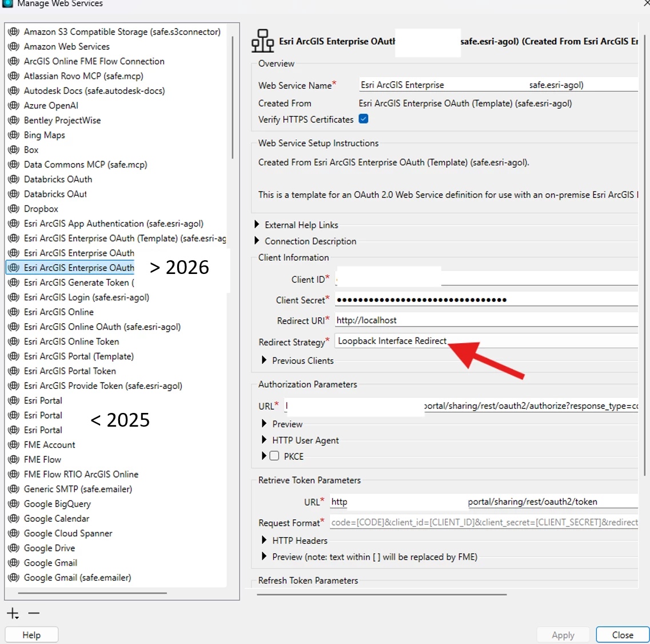Viewport: 650px width, 644px height.
Task: Add a new web service with plus button
Action: pos(13,613)
